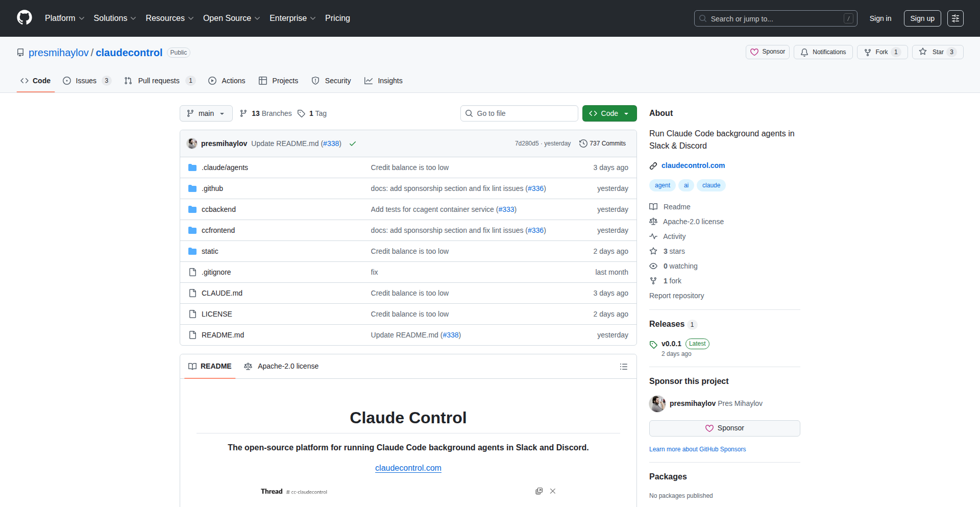The image size is (980, 507).
Task: Switch to the Pull requests tab
Action: click(x=160, y=81)
